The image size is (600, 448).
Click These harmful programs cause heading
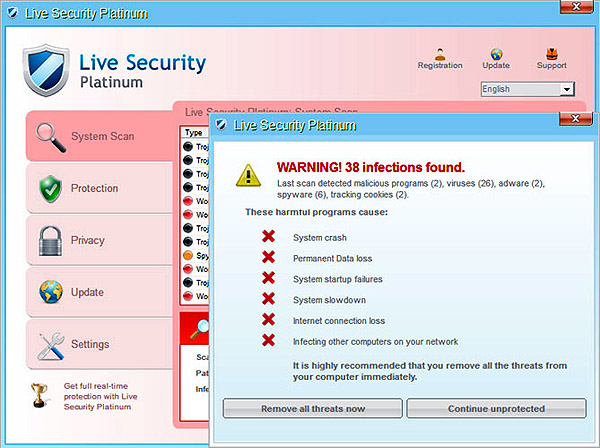tap(316, 212)
